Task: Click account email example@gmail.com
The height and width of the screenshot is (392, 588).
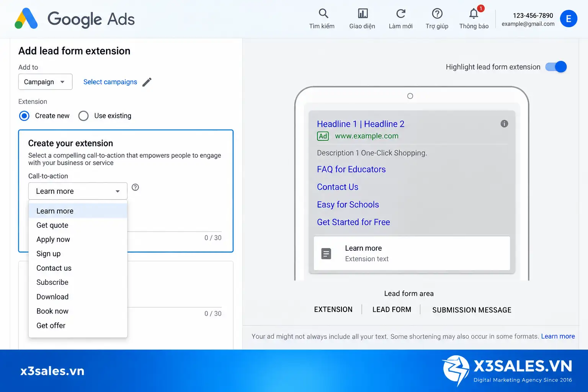Action: [x=528, y=24]
